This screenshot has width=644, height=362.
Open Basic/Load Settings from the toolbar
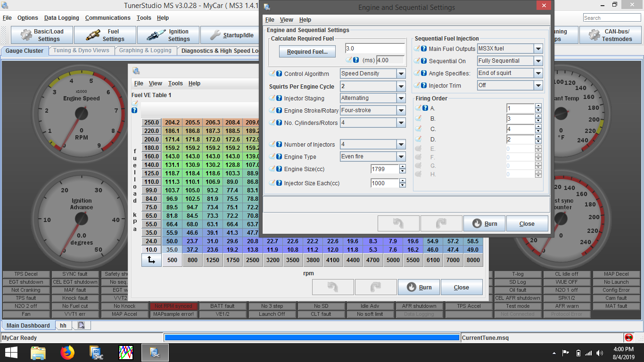click(41, 34)
